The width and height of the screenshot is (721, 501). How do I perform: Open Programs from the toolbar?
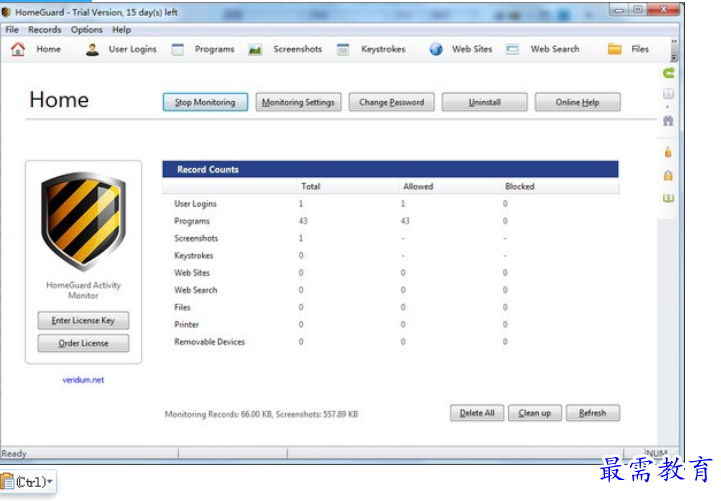[x=202, y=49]
